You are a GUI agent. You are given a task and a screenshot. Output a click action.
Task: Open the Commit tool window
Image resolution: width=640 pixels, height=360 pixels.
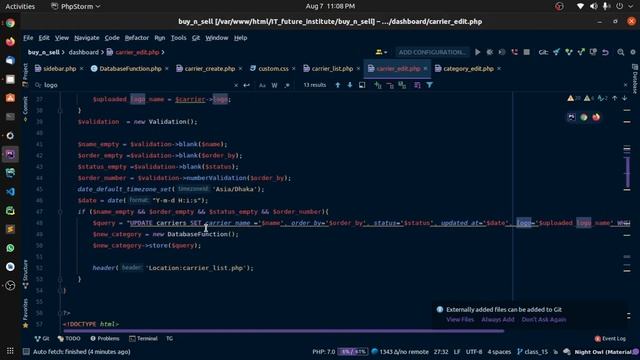pyautogui.click(x=25, y=108)
